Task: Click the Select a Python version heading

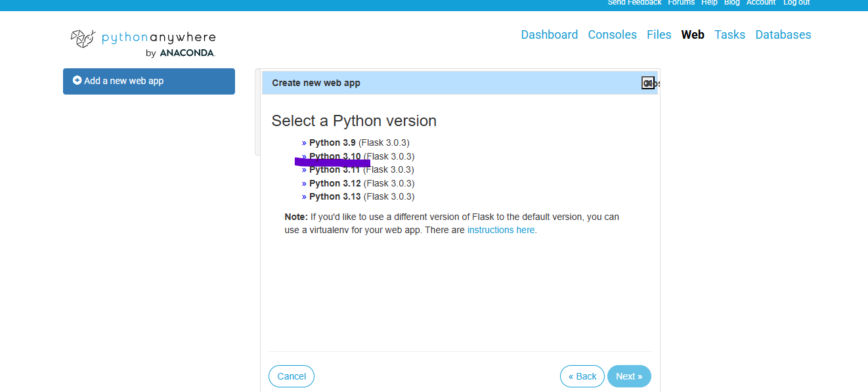Action: (x=354, y=121)
